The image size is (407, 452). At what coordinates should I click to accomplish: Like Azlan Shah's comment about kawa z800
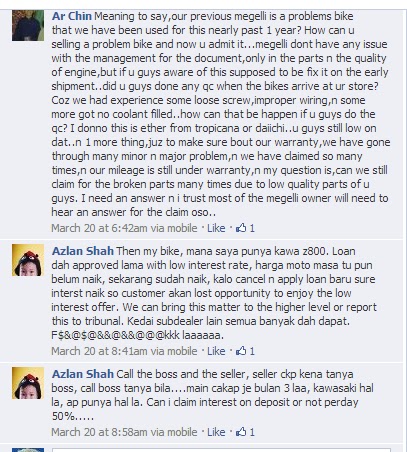pyautogui.click(x=216, y=351)
